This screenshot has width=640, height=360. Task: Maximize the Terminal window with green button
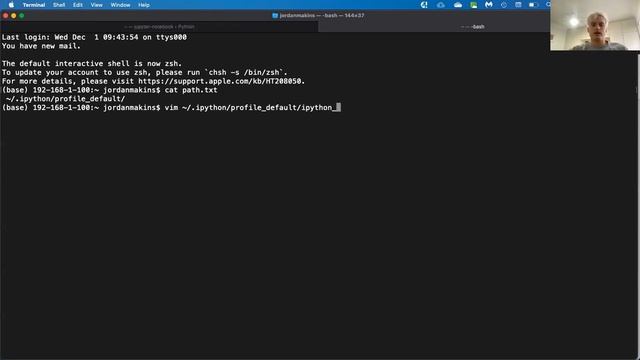click(x=22, y=16)
